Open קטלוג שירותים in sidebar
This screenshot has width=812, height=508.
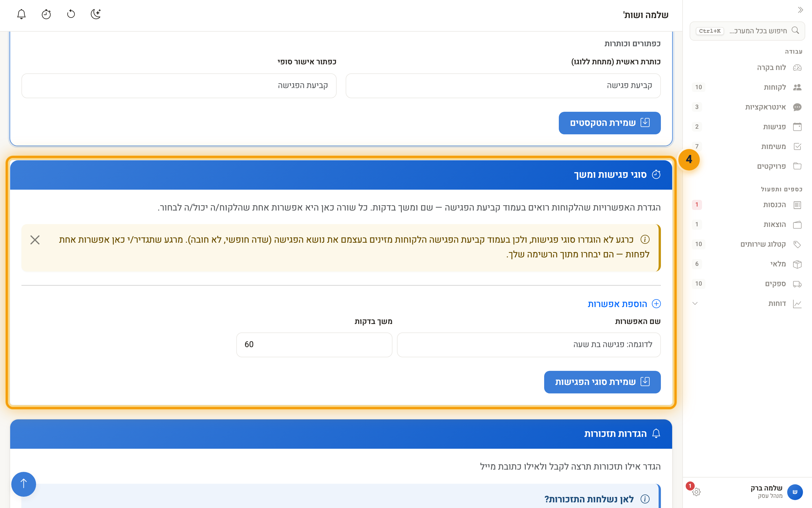[747, 244]
